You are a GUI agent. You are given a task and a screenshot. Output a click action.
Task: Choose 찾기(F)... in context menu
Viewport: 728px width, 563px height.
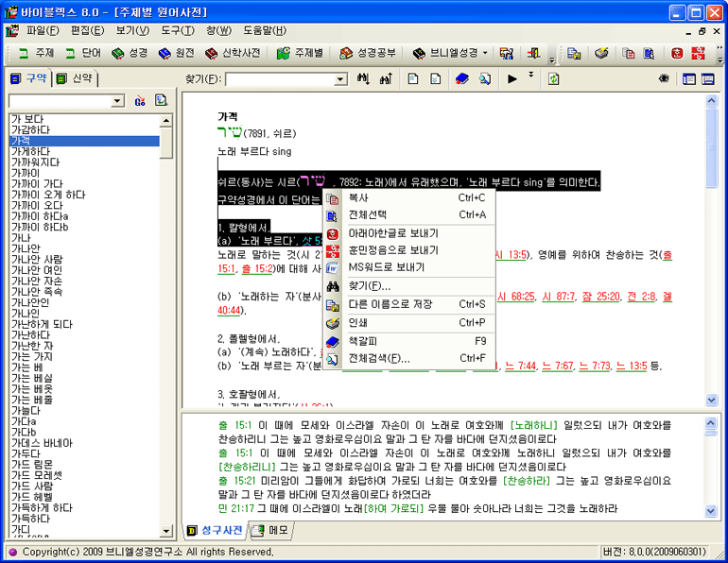coord(409,286)
